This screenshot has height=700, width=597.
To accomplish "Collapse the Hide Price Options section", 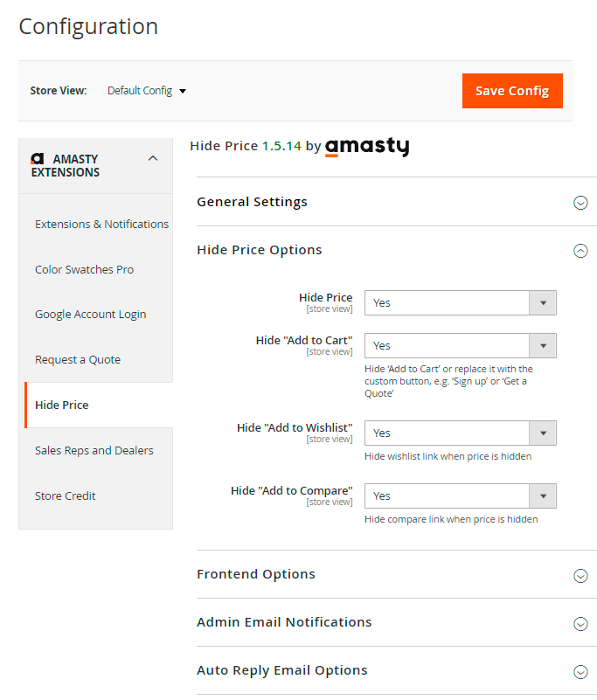I will [580, 251].
